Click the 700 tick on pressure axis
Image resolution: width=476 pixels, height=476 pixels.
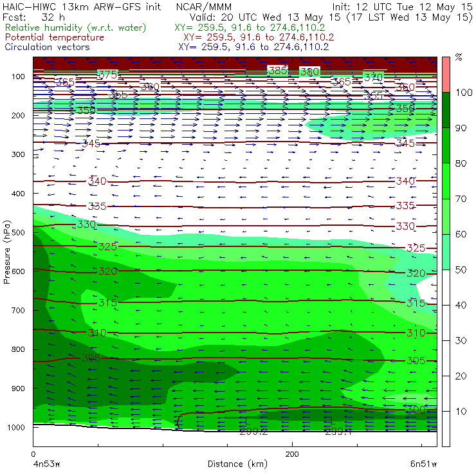pos(18,310)
